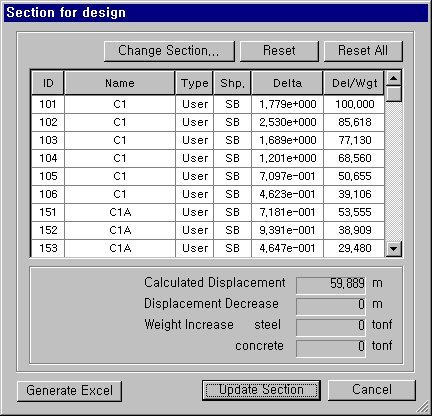Click Del/Wgt value 100,000

(354, 104)
